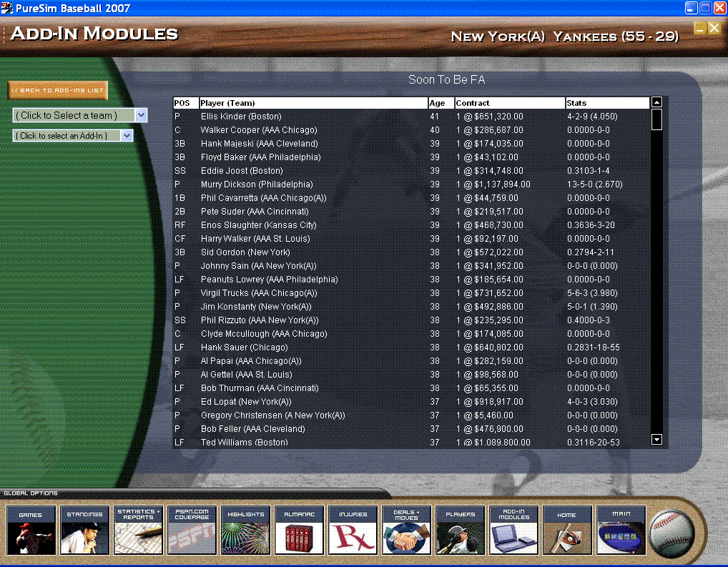Open the Main stadium icon
This screenshot has height=567, width=728.
[x=621, y=531]
